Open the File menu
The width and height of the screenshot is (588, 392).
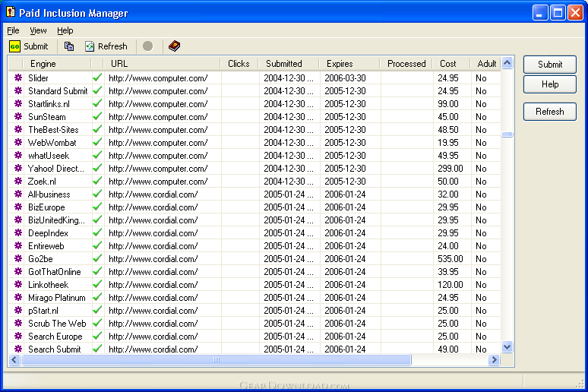[13, 30]
